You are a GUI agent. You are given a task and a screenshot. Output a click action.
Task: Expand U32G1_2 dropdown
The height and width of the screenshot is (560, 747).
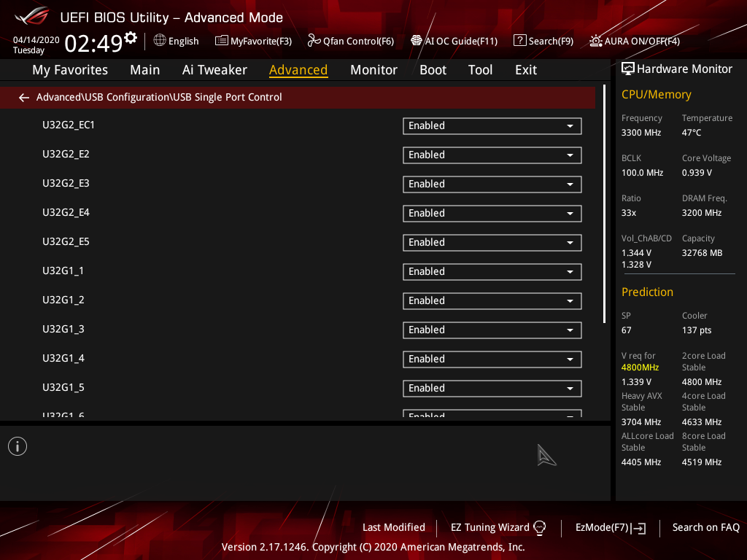coord(492,301)
